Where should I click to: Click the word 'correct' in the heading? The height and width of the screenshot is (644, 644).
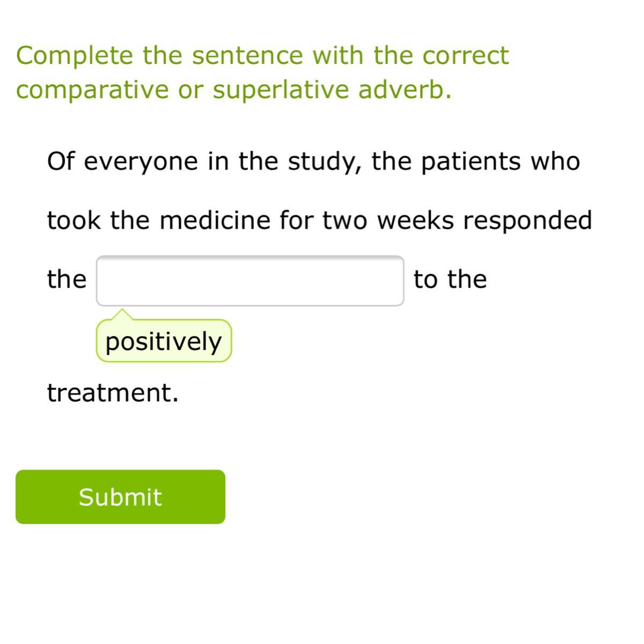point(465,55)
